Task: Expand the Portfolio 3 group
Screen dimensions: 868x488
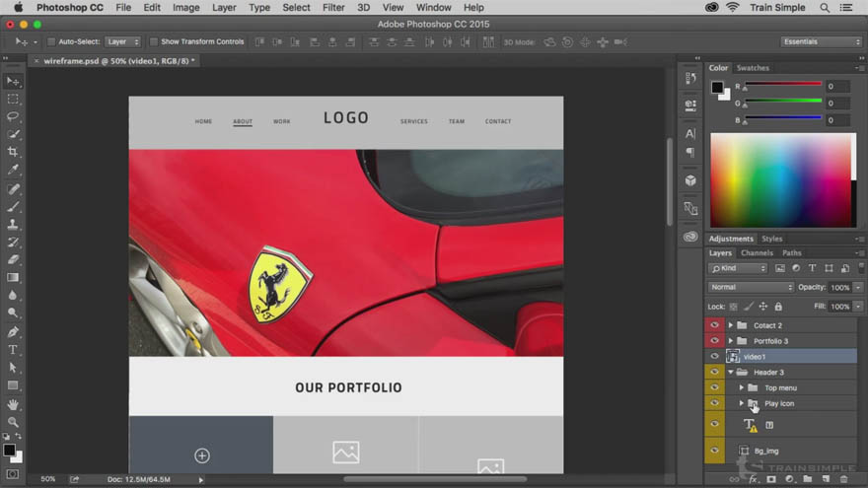Action: (x=731, y=341)
